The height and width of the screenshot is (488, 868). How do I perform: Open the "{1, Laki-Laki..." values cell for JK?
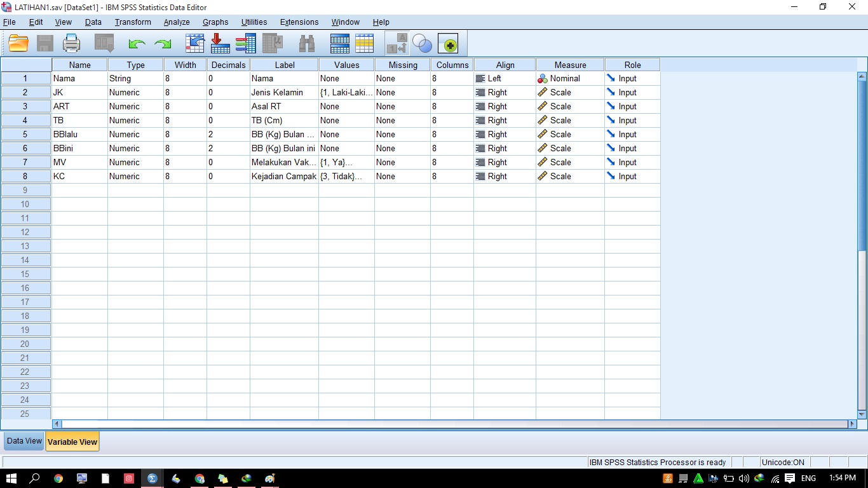347,93
